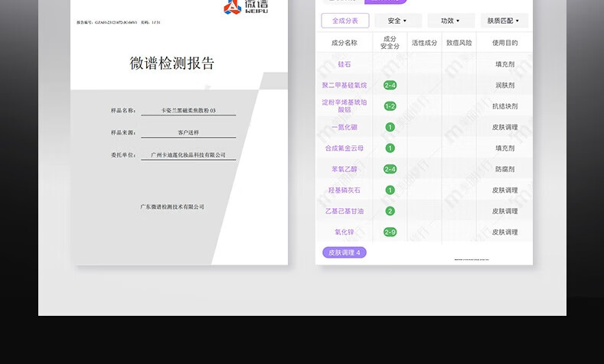Click 润肤剂 purpose text

[504, 86]
